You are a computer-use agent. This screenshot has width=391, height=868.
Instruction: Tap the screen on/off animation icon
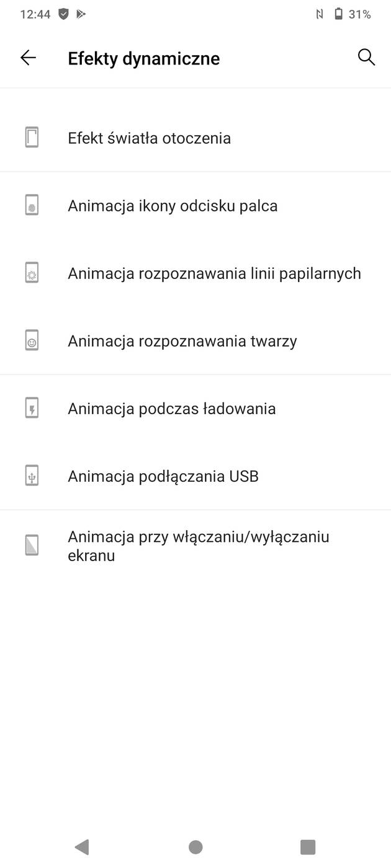coord(32,546)
